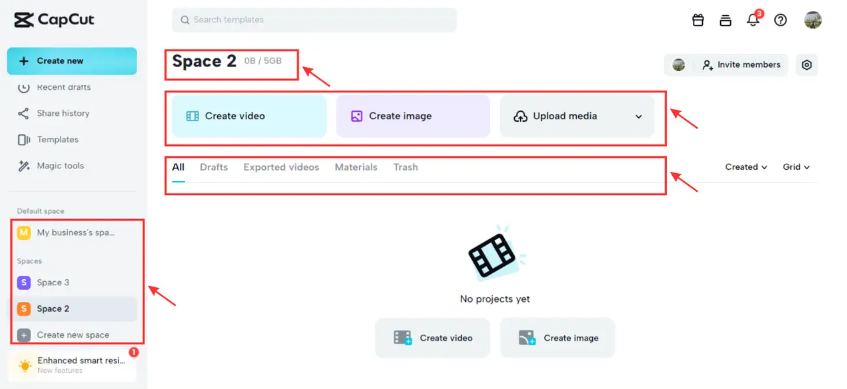Open the gift icon in the top bar
847x389 pixels.
click(698, 21)
